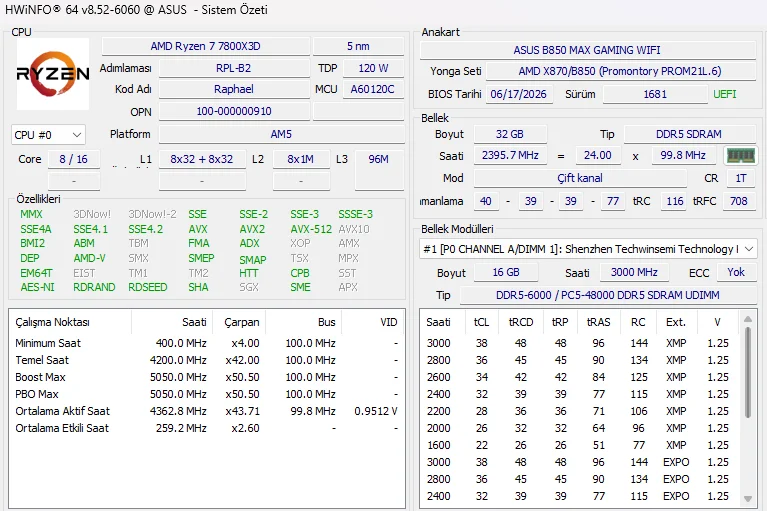Click the 32 GB memory size value
The image size is (767, 511).
click(510, 134)
